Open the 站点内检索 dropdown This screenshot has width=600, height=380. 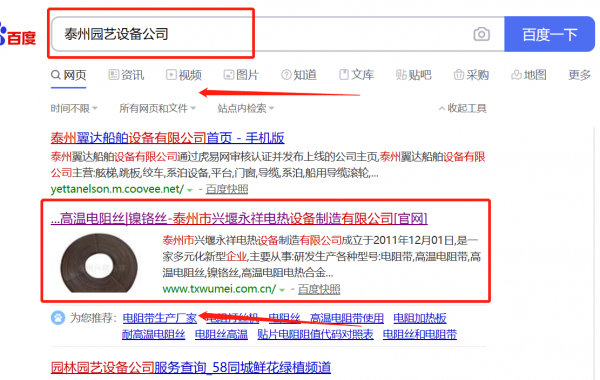pos(246,108)
